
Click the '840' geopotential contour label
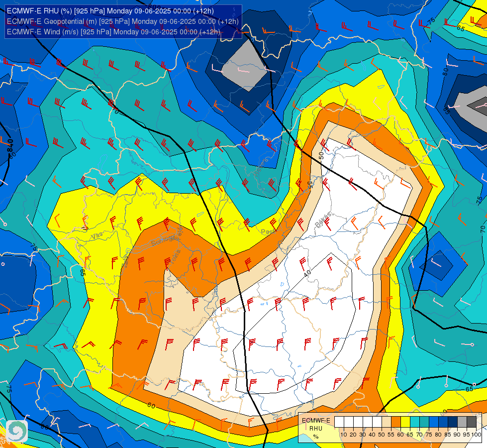[10, 146]
